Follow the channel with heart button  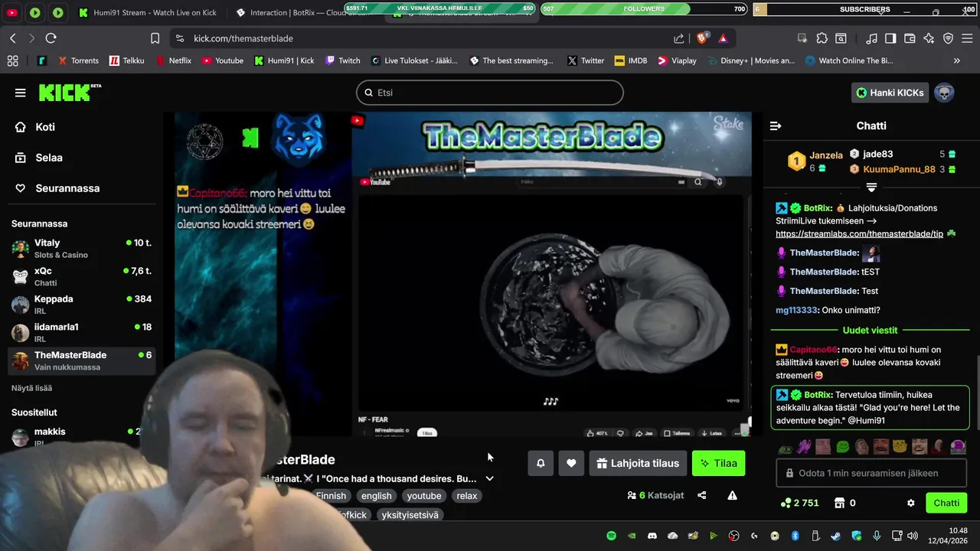coord(571,463)
